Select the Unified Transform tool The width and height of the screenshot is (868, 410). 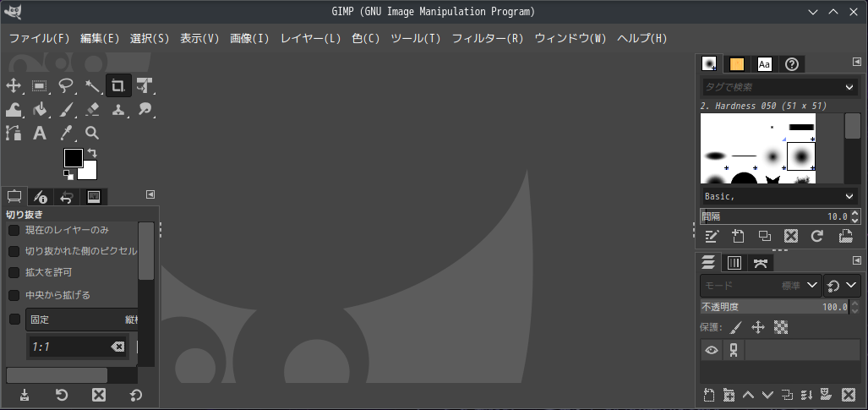pyautogui.click(x=145, y=85)
